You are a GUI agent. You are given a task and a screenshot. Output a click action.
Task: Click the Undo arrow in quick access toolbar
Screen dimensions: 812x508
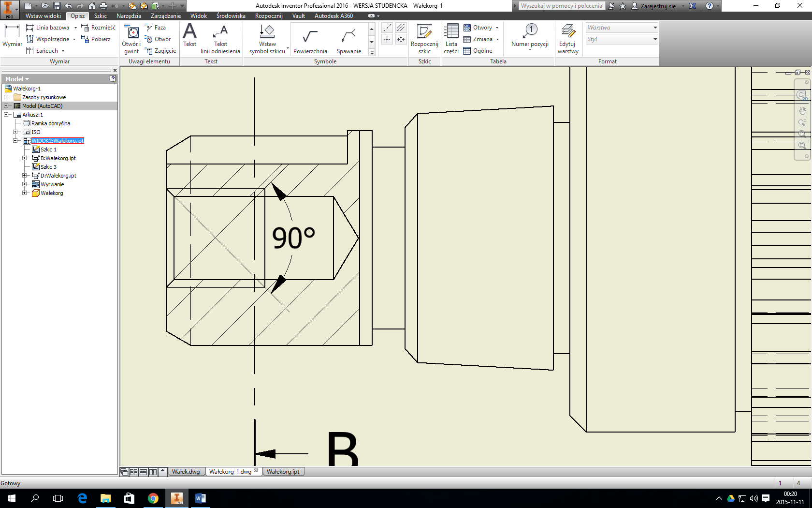coord(69,6)
